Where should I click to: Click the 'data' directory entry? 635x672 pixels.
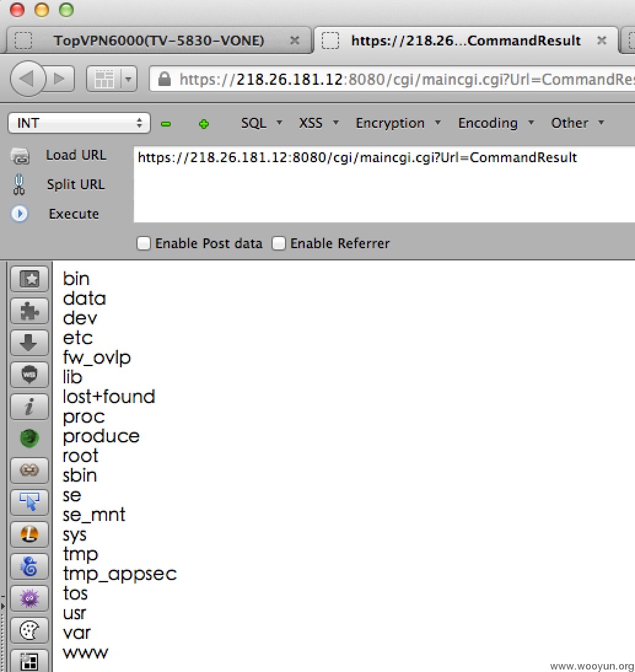pos(84,299)
